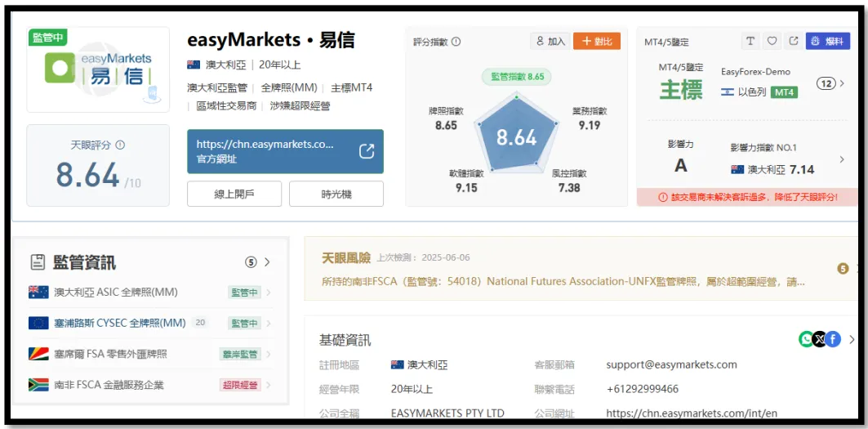Screen dimensions: 868x429
Task: Click the external link icon on website button
Action: (x=367, y=151)
